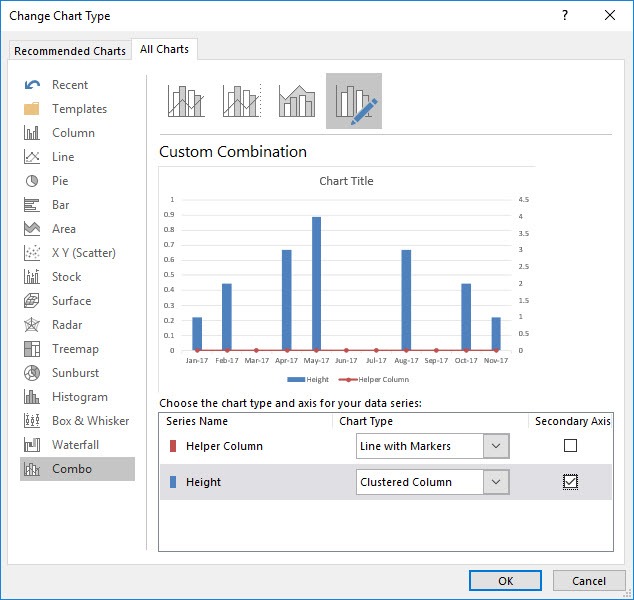Click the Series Name column header
This screenshot has height=600, width=634.
click(197, 421)
